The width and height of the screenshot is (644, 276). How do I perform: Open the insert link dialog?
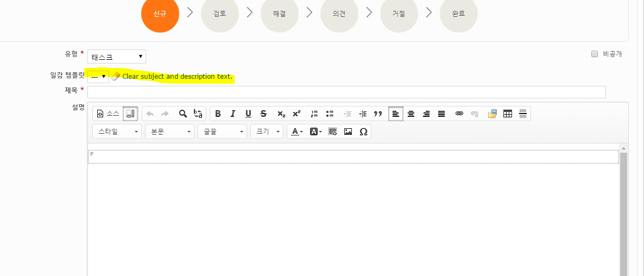pyautogui.click(x=459, y=114)
